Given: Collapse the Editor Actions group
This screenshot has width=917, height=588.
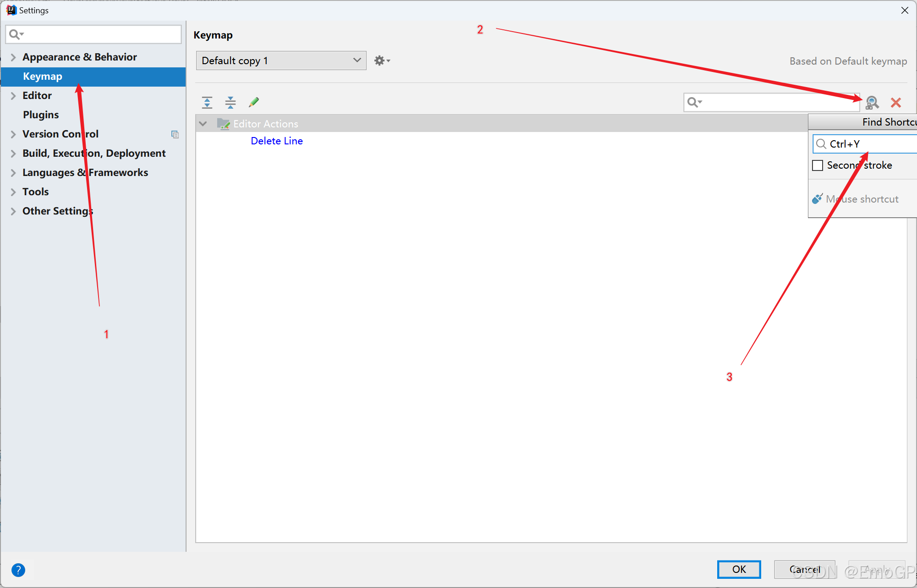Looking at the screenshot, I should [203, 124].
